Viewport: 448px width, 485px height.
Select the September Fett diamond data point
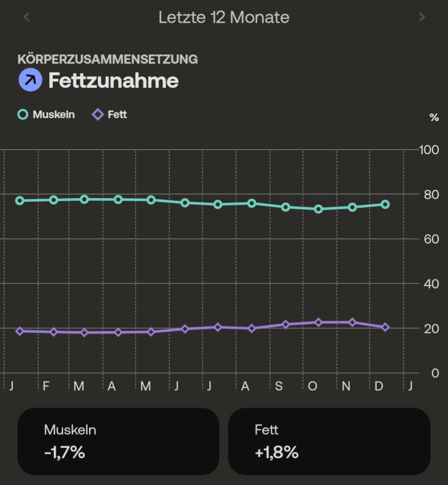286,324
